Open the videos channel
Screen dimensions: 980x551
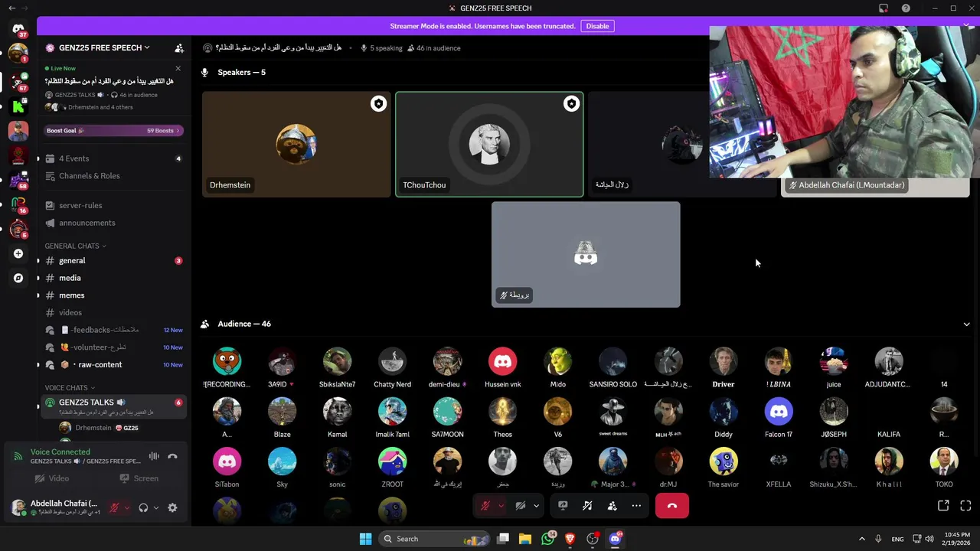(113, 312)
